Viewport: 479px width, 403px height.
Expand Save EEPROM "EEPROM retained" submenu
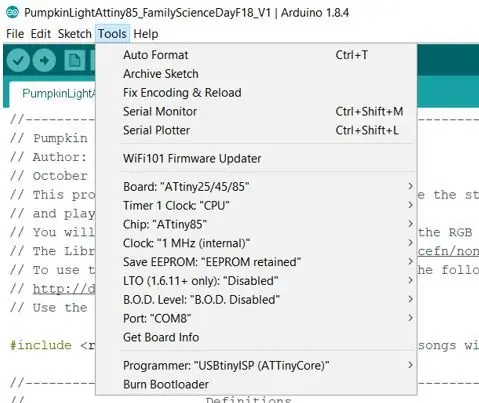256,262
